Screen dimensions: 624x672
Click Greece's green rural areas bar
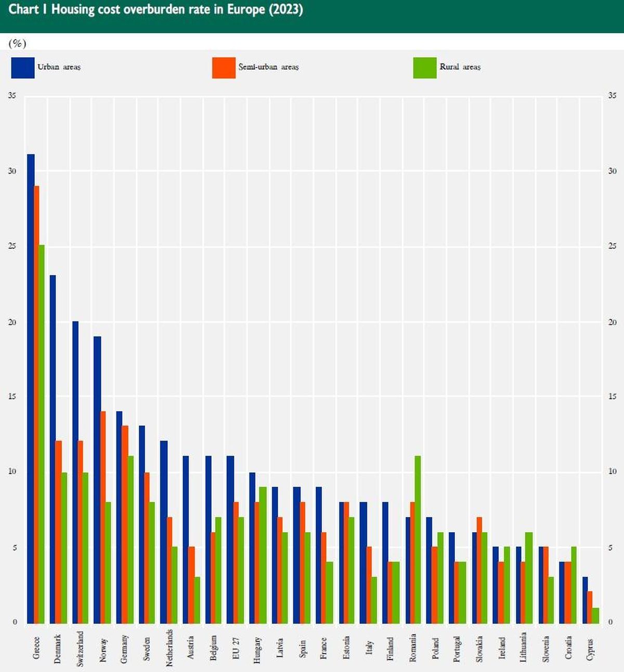[x=42, y=434]
